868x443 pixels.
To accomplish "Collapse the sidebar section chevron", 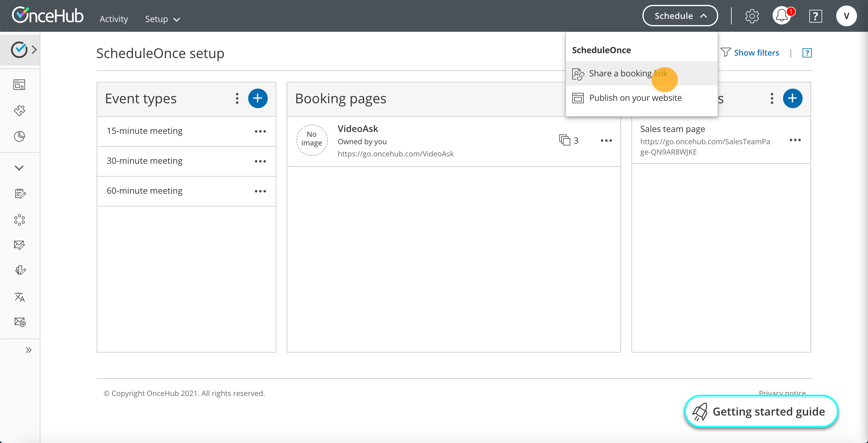I will [x=19, y=168].
